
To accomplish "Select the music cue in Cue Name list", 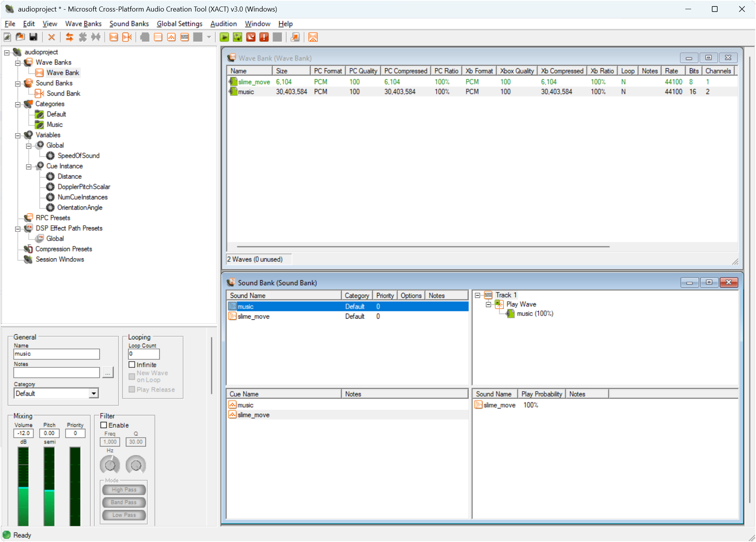I will (x=347, y=405).
